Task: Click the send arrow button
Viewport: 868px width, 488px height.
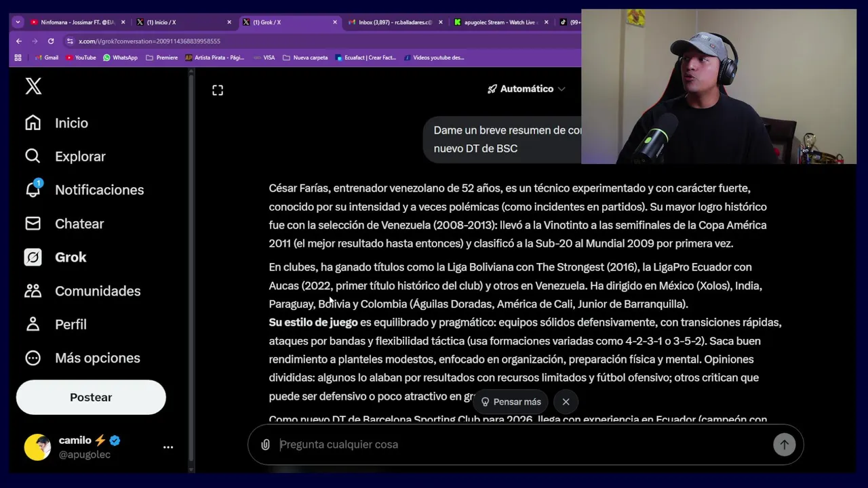Action: pyautogui.click(x=784, y=445)
